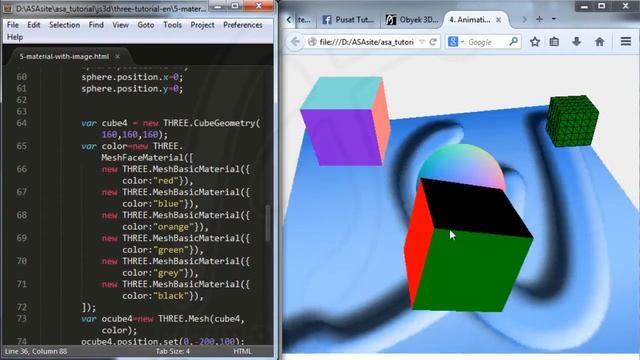Open the Project menu
The width and height of the screenshot is (640, 360).
click(x=202, y=25)
